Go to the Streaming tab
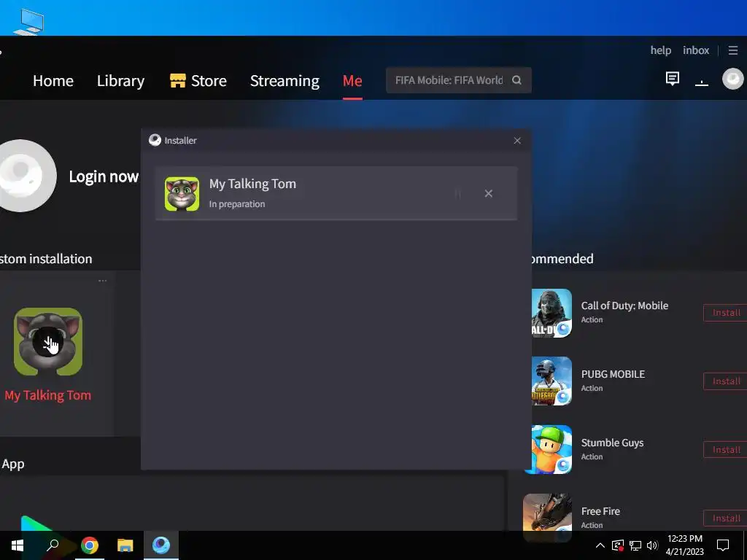The width and height of the screenshot is (747, 560). (285, 81)
